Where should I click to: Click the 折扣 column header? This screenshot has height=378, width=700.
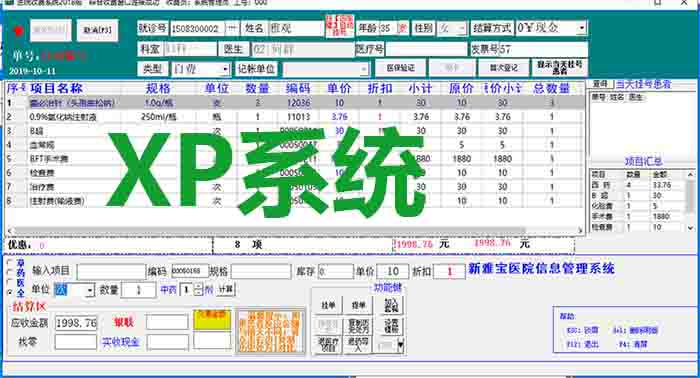click(380, 88)
